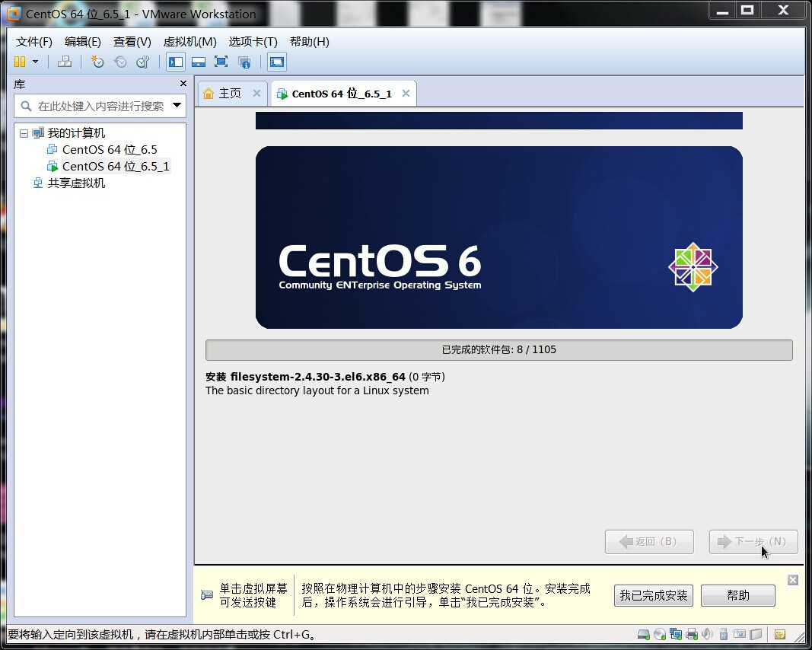This screenshot has width=812, height=650.
Task: Click the hard disk status icon
Action: click(x=643, y=635)
